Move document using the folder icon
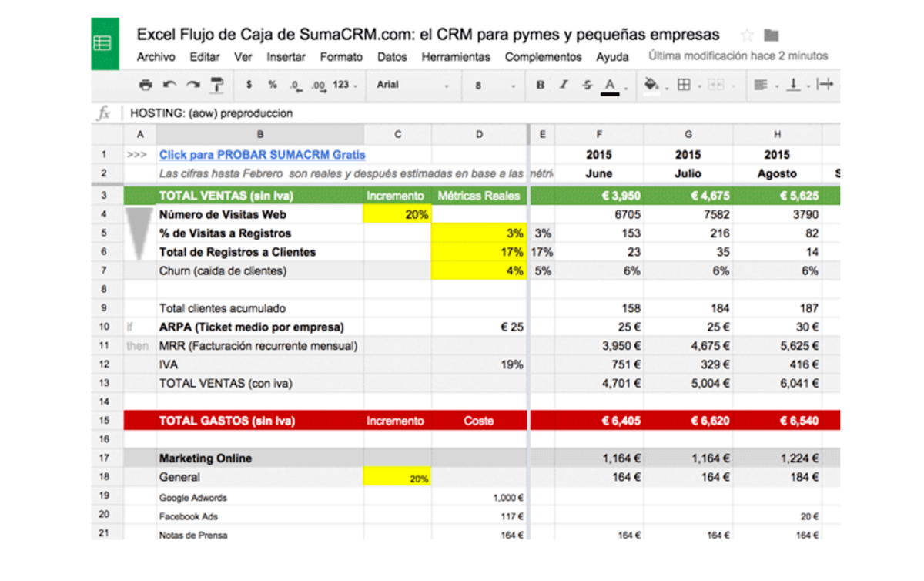This screenshot has height=581, width=924. point(771,35)
